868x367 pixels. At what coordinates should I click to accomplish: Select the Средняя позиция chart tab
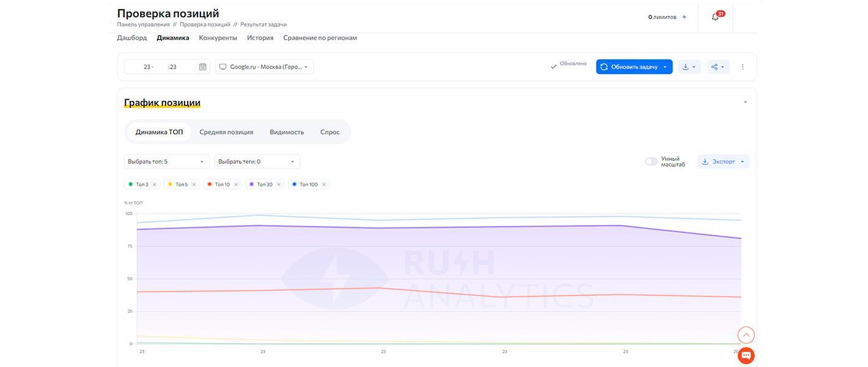[x=226, y=132]
